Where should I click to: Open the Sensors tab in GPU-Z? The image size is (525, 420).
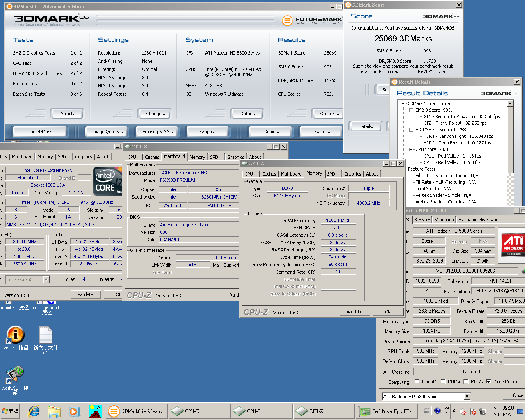422,220
